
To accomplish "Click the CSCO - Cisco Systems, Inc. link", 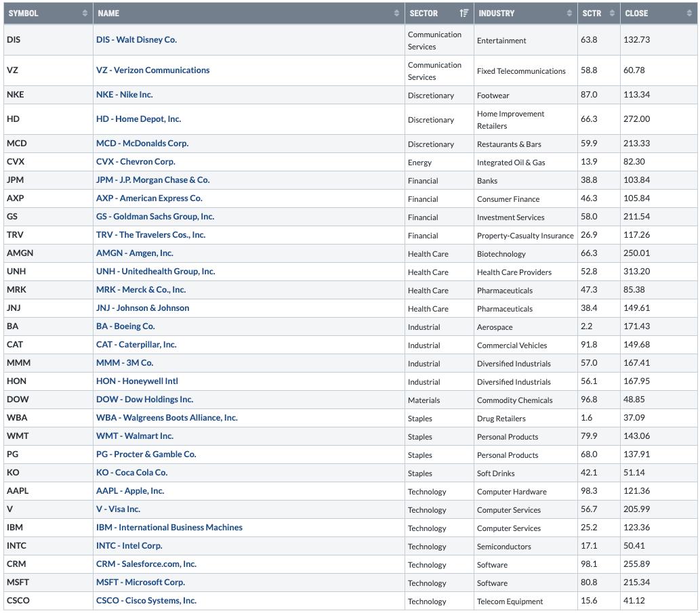I will click(x=146, y=601).
